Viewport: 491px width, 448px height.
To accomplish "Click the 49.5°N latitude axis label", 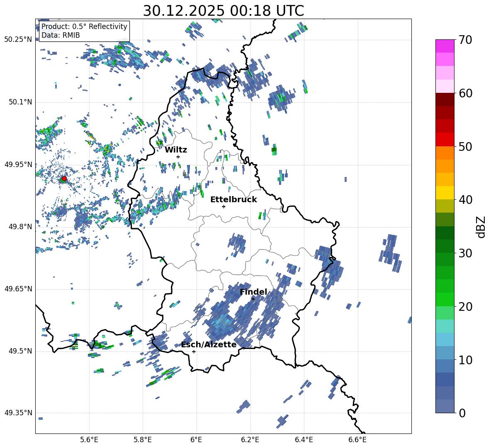I will coord(19,351).
